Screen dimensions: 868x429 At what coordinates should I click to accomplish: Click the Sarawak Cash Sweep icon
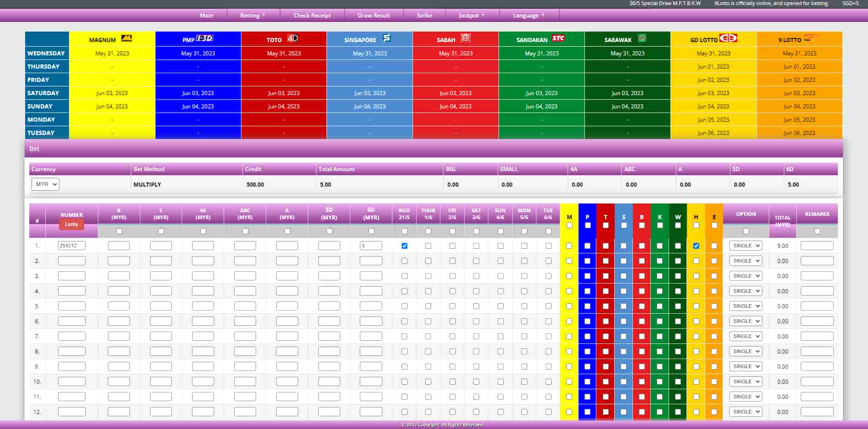point(642,39)
